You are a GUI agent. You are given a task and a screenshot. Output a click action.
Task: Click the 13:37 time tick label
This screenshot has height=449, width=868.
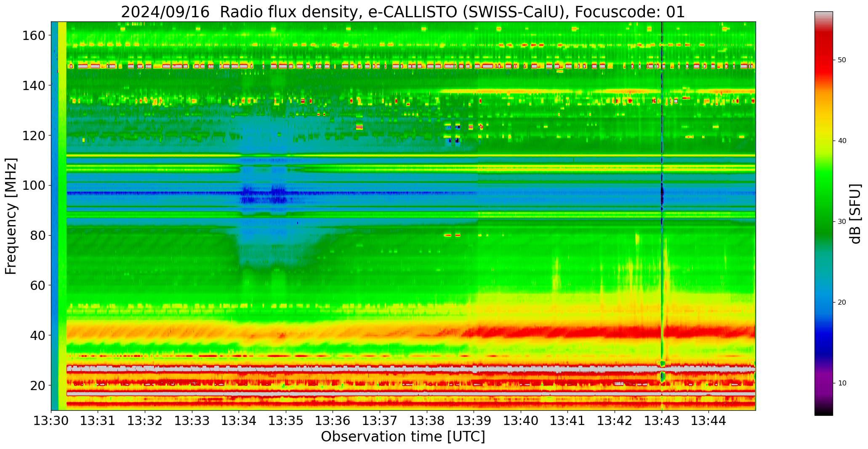[380, 421]
